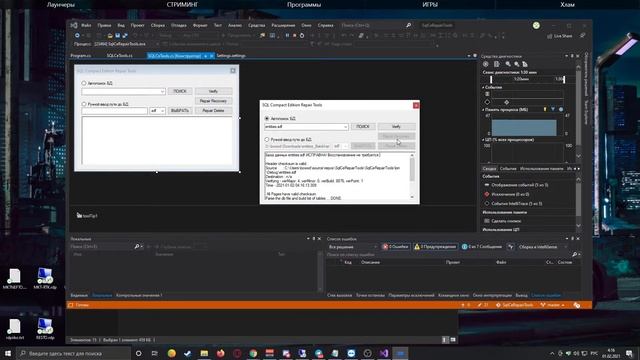The height and width of the screenshot is (360, 640).
Task: Collapse the Events section in Diagnostic Tools
Action: [483, 87]
